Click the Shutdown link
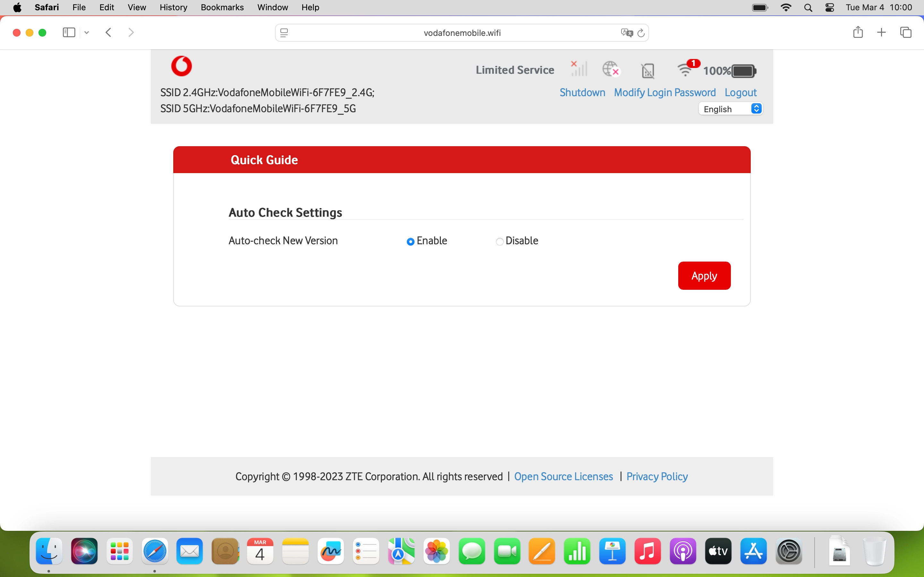Screen dimensions: 924x577 click(582, 93)
